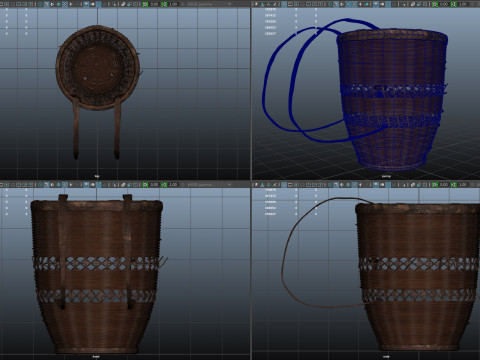Toggle textured display in front view panel
This screenshot has width=480, height=360.
pyautogui.click(x=65, y=184)
